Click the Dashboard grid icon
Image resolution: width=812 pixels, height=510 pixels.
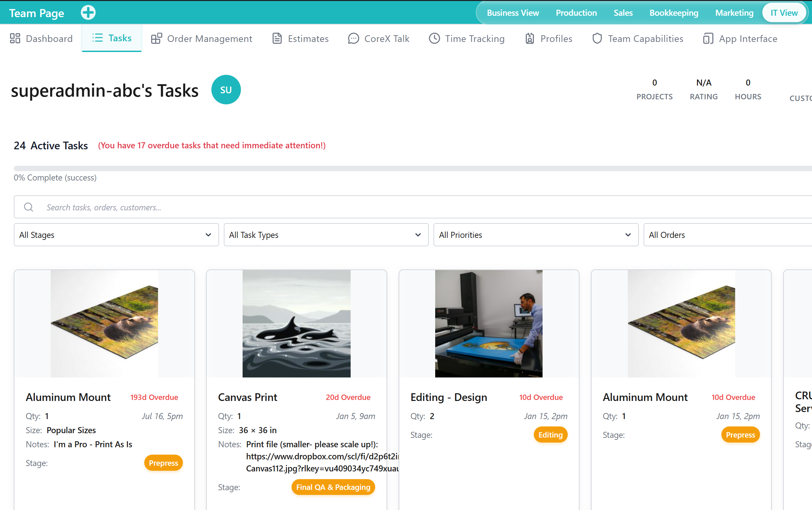(15, 39)
